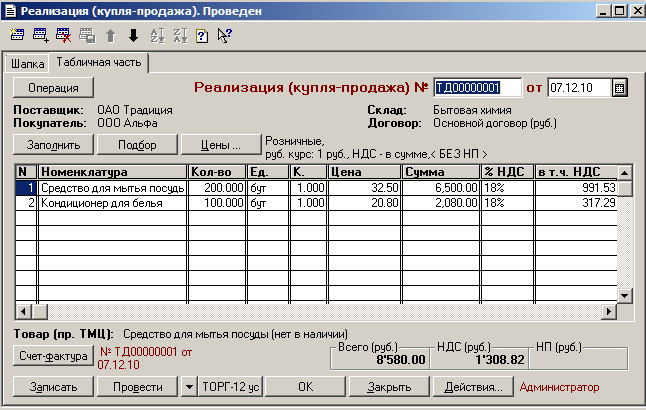Image resolution: width=646 pixels, height=410 pixels.
Task: Click the new row toolbar icon
Action: pos(18,35)
